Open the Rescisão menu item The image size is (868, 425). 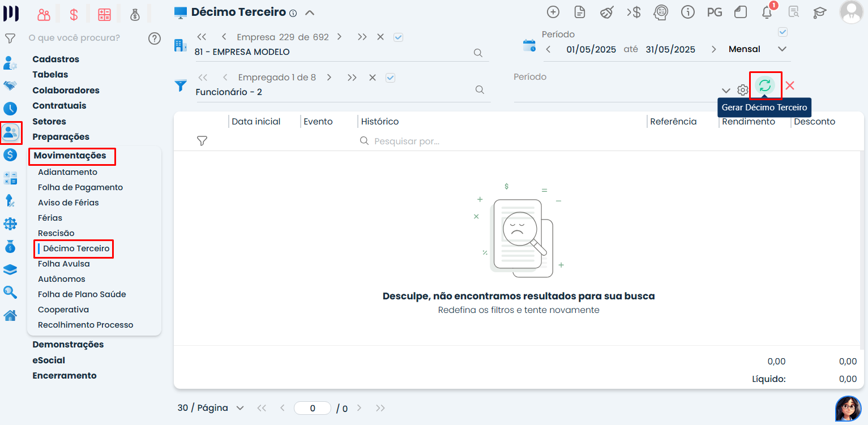56,233
